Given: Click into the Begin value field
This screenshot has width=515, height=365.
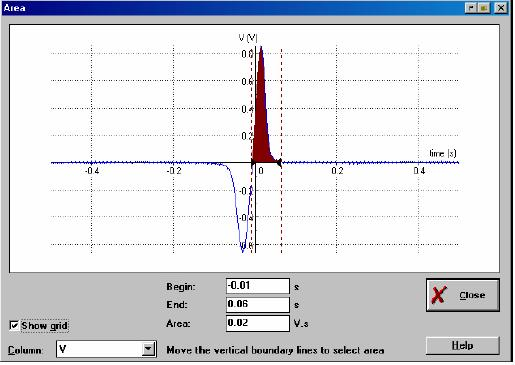Looking at the screenshot, I should pyautogui.click(x=258, y=286).
